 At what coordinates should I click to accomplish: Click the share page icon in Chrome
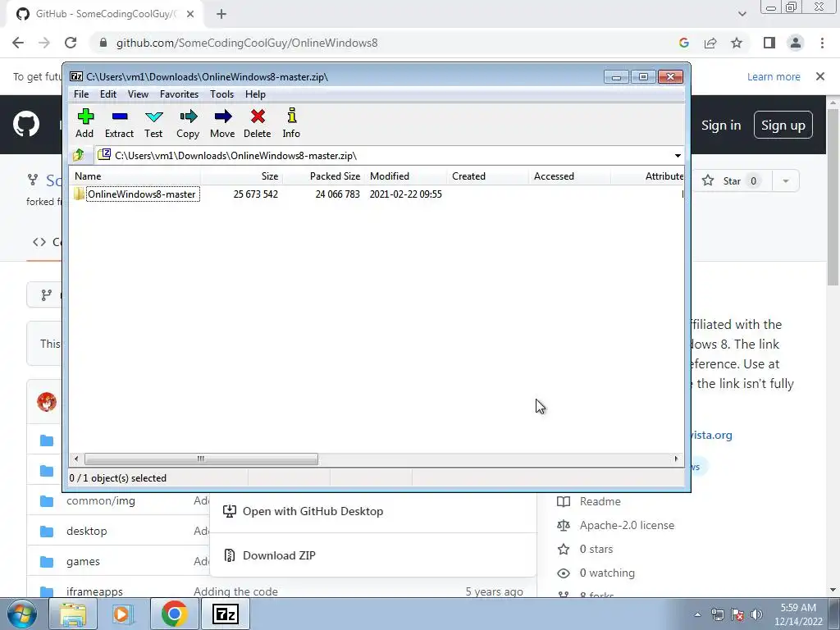point(710,43)
